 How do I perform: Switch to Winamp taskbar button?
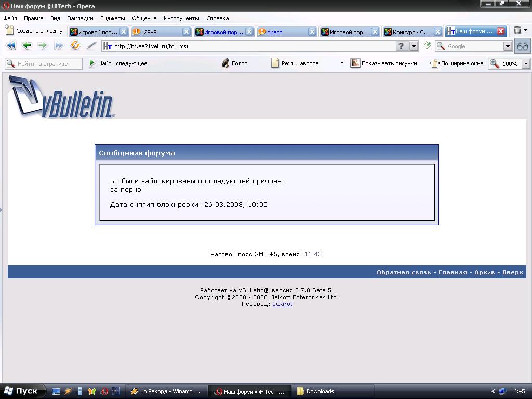166,392
